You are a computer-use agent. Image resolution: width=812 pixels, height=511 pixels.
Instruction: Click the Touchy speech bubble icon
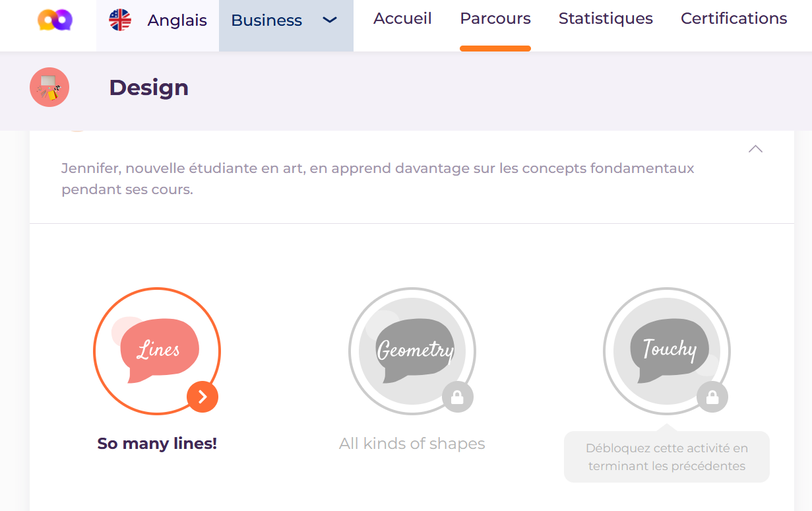pyautogui.click(x=667, y=349)
